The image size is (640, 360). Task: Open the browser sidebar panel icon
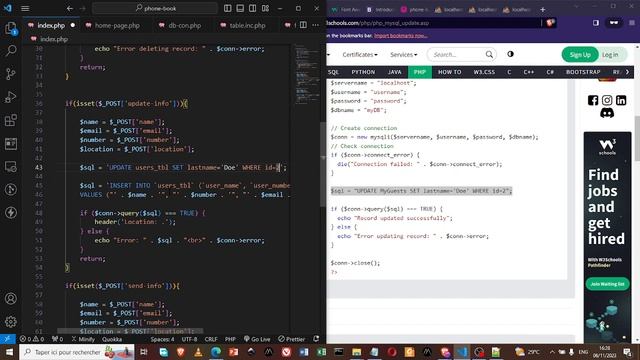596,23
